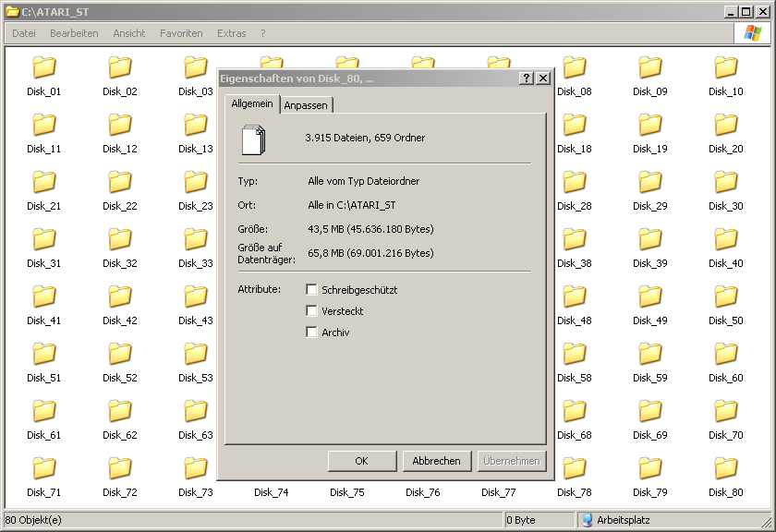This screenshot has width=776, height=532.
Task: Click the '65,8 MB (69.001.216 Bytes)' value
Action: click(370, 253)
